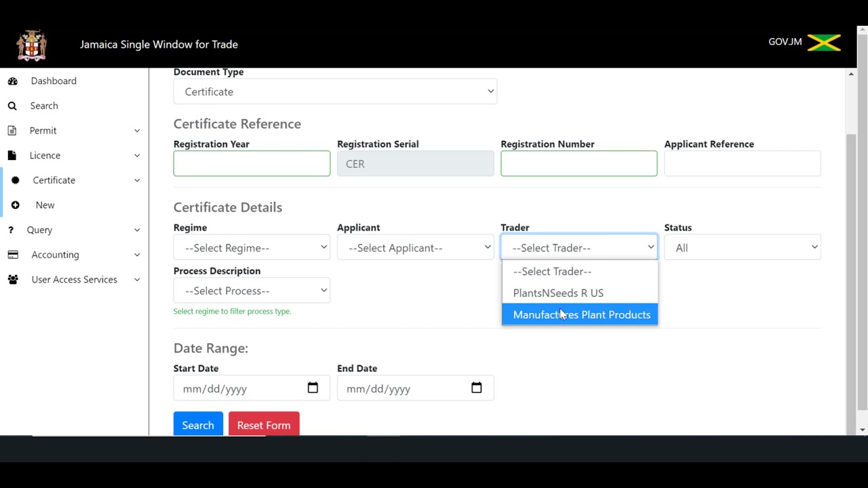
Task: Collapse the Certificate menu chevron
Action: [x=137, y=180]
